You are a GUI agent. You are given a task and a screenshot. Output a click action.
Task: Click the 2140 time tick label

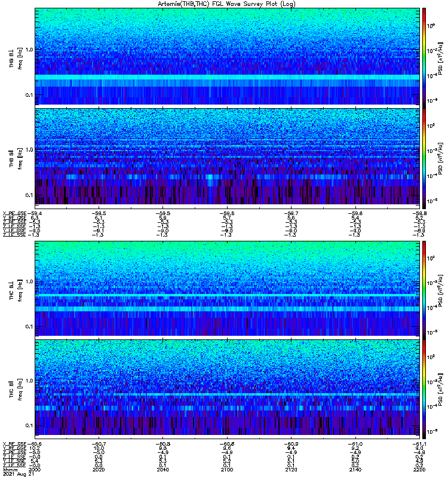(355, 470)
